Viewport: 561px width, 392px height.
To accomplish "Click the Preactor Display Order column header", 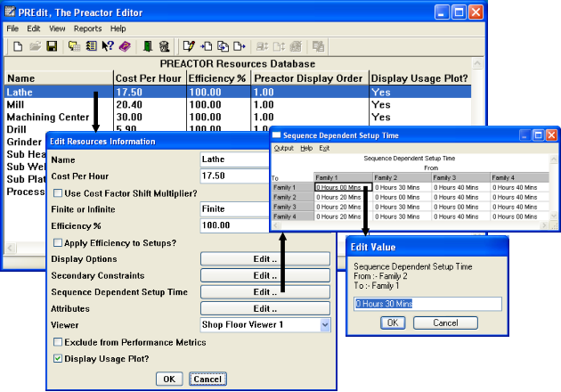I will click(x=308, y=78).
